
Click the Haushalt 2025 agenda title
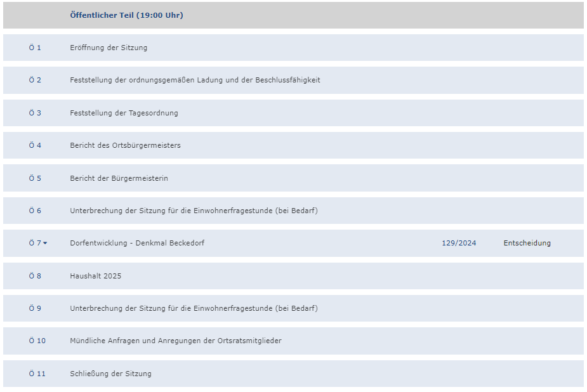click(x=95, y=276)
